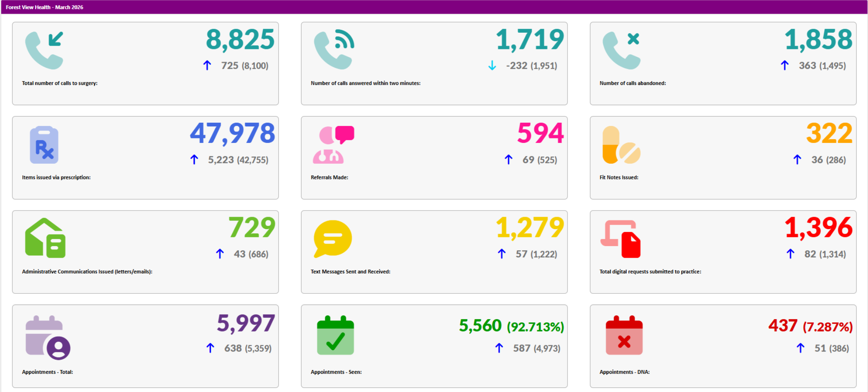Image resolution: width=868 pixels, height=392 pixels.
Task: Click the red digital requests document icon
Action: (x=621, y=239)
